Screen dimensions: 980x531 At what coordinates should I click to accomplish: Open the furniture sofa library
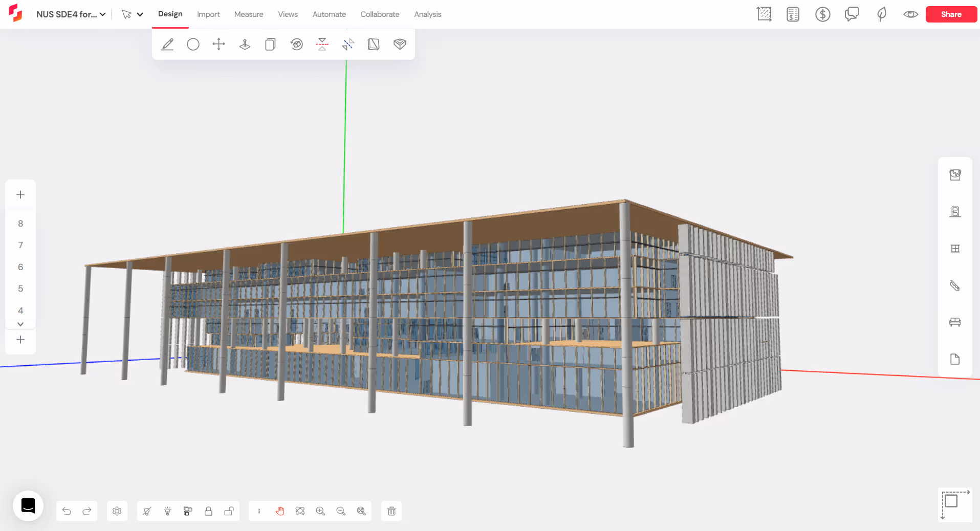coord(955,322)
